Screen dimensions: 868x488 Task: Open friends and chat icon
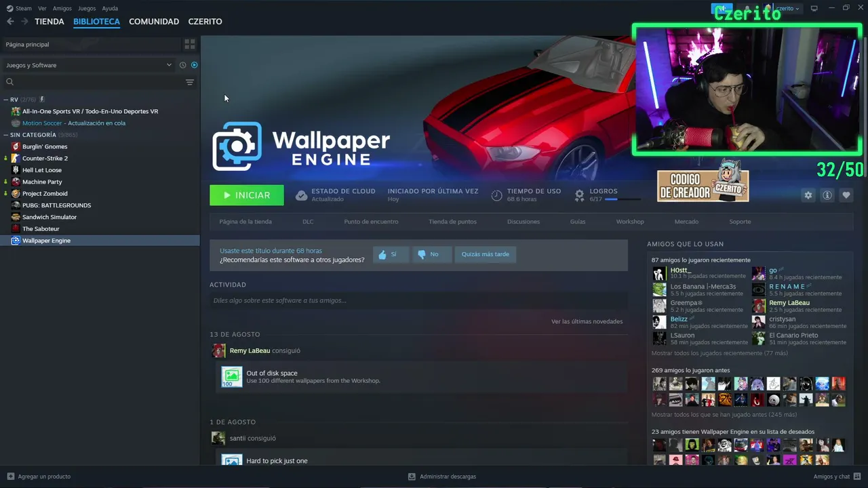(x=858, y=476)
